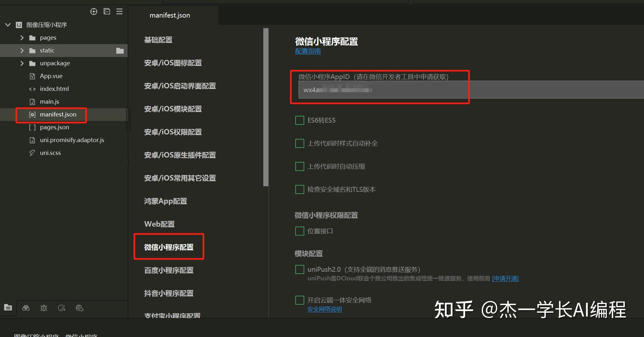The width and height of the screenshot is (644, 337).
Task: Expand the static folder
Action: click(x=22, y=51)
